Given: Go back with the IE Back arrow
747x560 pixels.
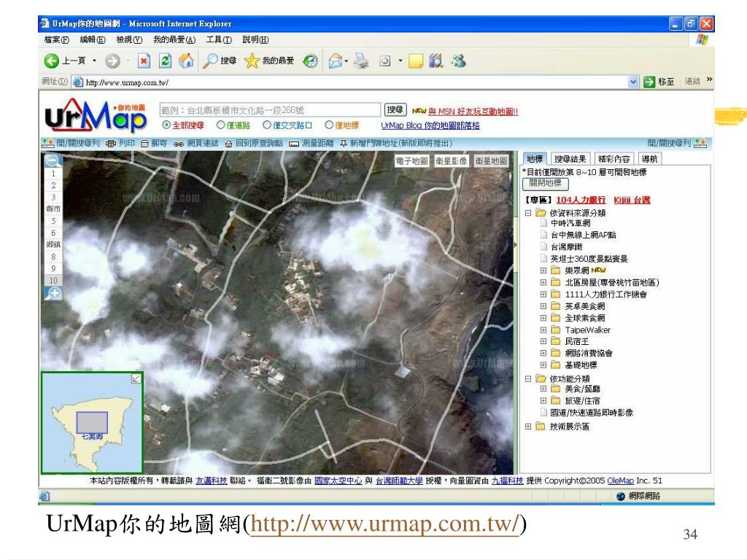Looking at the screenshot, I should 52,61.
